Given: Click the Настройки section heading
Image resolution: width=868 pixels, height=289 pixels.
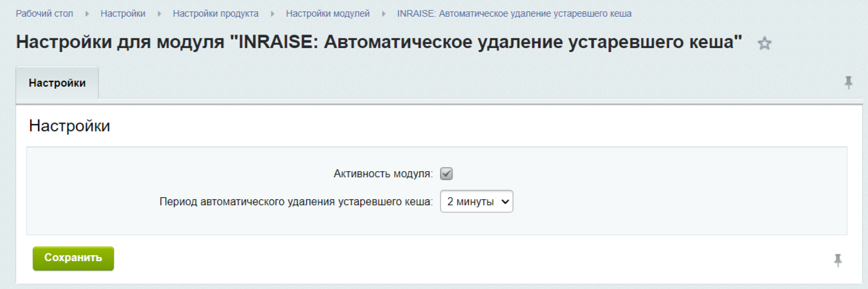Looking at the screenshot, I should pos(69,126).
